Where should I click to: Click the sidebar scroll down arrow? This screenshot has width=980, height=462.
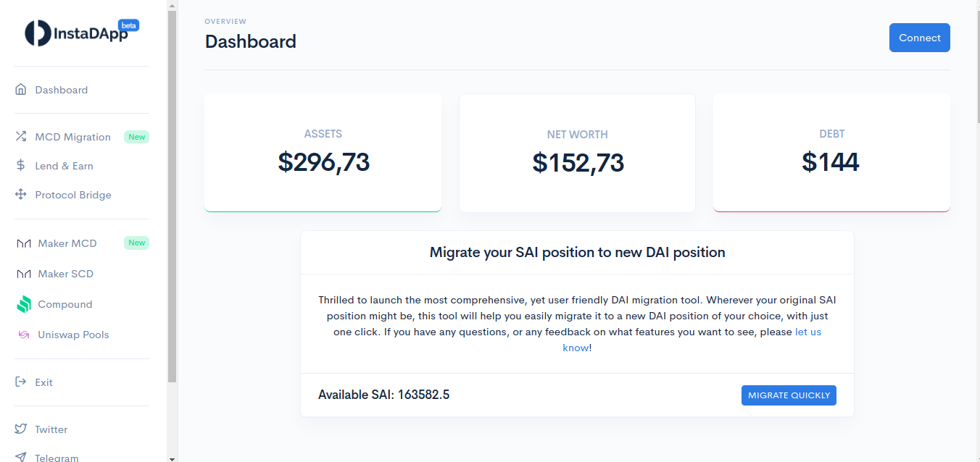pyautogui.click(x=172, y=458)
